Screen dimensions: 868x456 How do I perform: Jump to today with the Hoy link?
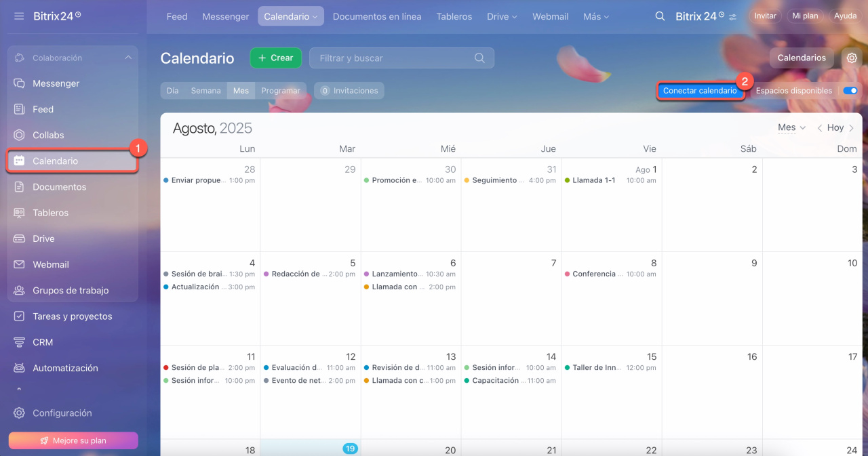pos(835,128)
